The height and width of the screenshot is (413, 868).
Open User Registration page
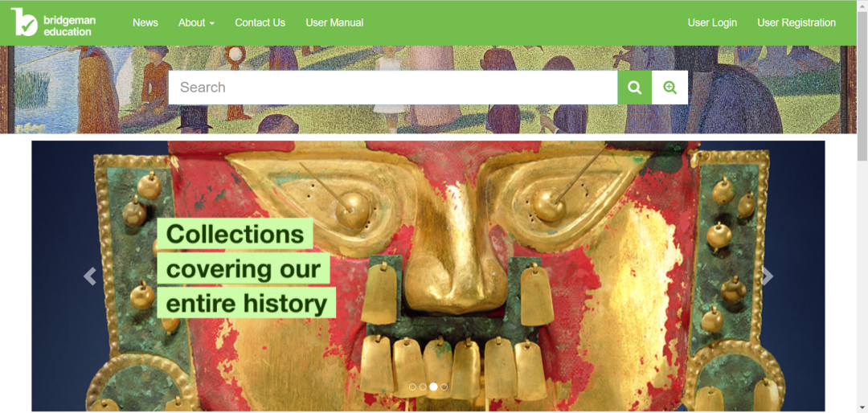click(x=796, y=22)
